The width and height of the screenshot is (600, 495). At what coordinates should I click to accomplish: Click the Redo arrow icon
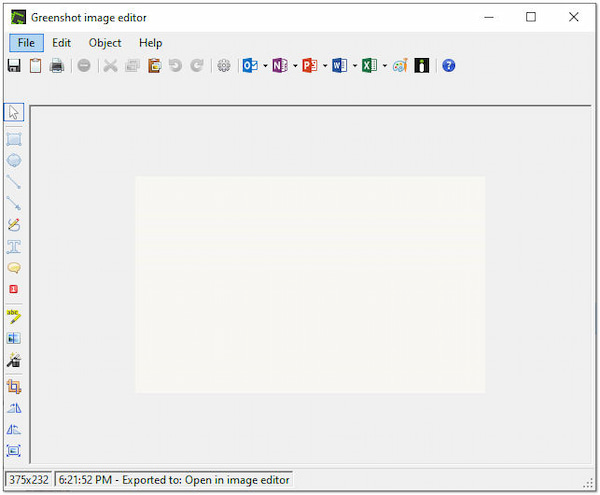[x=197, y=66]
